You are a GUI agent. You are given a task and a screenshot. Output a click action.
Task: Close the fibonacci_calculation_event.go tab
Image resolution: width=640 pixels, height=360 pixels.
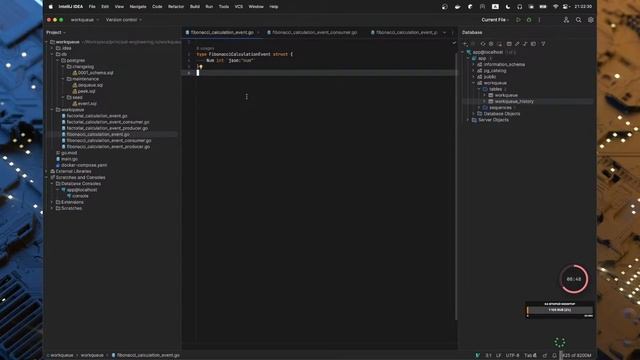pyautogui.click(x=258, y=32)
